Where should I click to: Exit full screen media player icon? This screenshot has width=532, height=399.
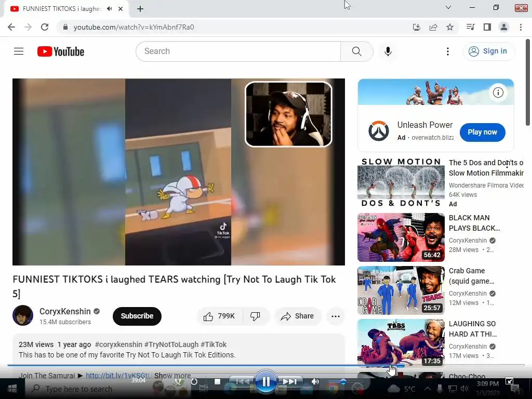pyautogui.click(x=509, y=381)
